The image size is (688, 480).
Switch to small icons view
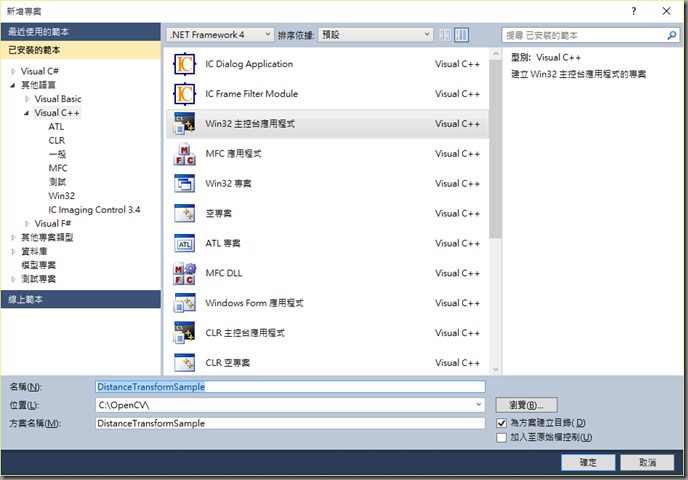[445, 35]
